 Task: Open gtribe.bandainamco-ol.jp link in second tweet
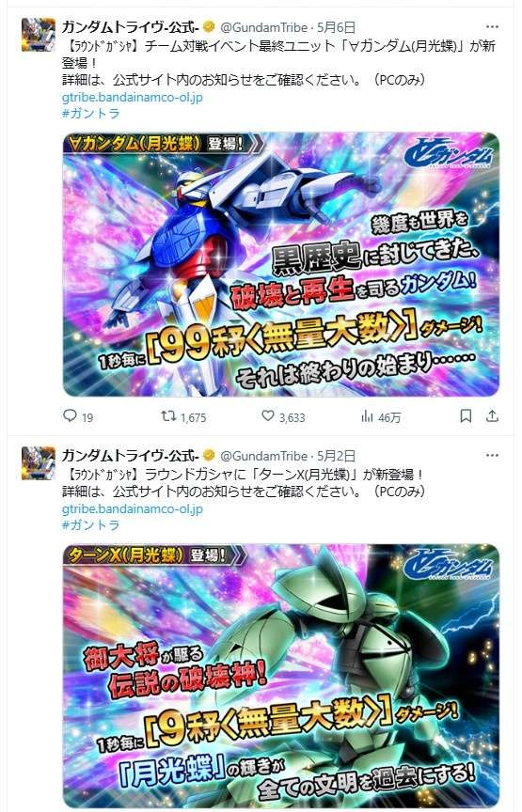coord(133,508)
